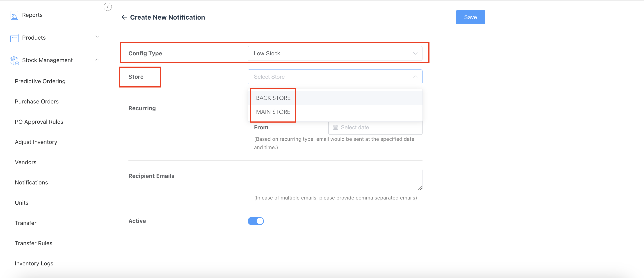
Task: Toggle the Active switch off
Action: point(256,221)
